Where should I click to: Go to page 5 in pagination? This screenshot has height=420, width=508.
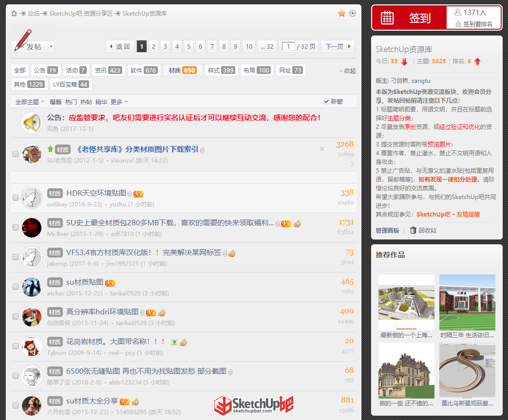(x=188, y=46)
